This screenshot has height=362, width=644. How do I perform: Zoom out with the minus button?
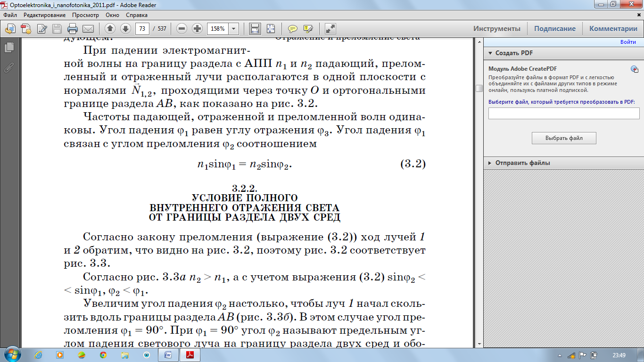coord(182,28)
